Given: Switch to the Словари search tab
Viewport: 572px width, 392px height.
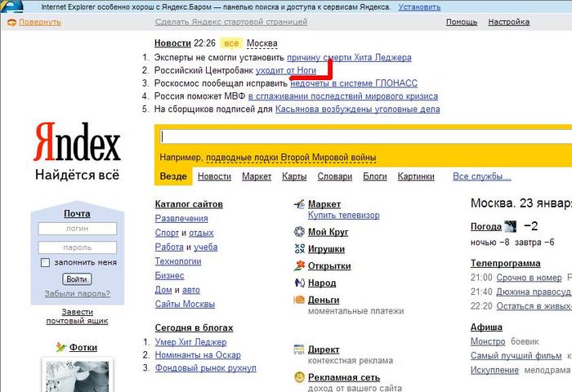Looking at the screenshot, I should [334, 176].
